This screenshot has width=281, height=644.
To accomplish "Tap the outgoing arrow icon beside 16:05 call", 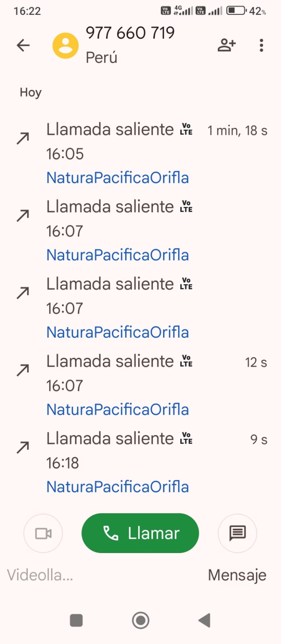I will pyautogui.click(x=23, y=138).
